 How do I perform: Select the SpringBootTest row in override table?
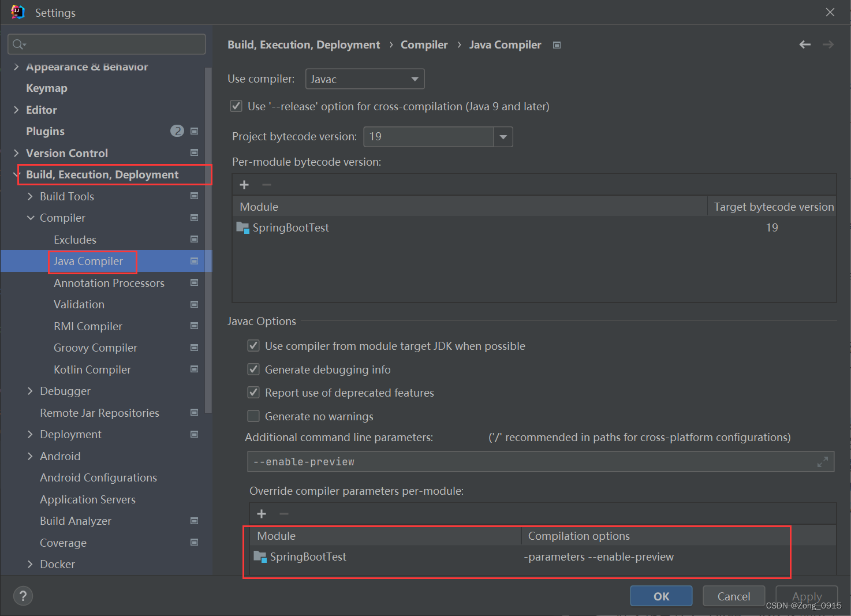pos(543,557)
